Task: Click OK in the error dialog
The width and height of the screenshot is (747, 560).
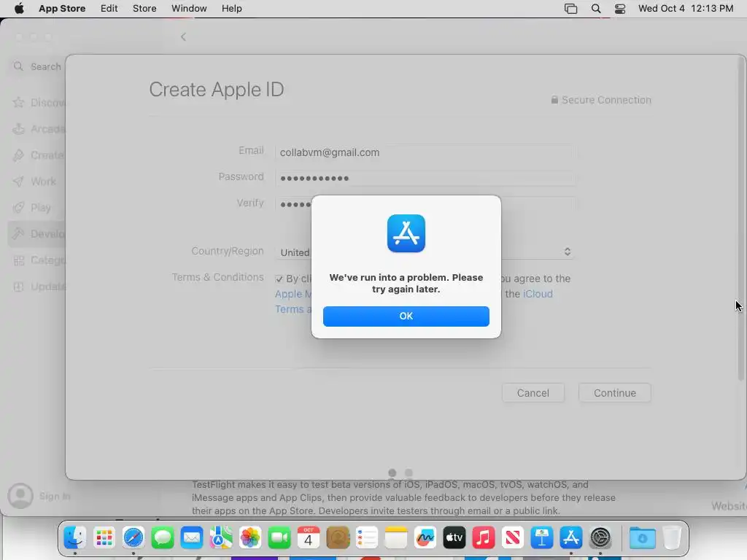Action: tap(406, 316)
